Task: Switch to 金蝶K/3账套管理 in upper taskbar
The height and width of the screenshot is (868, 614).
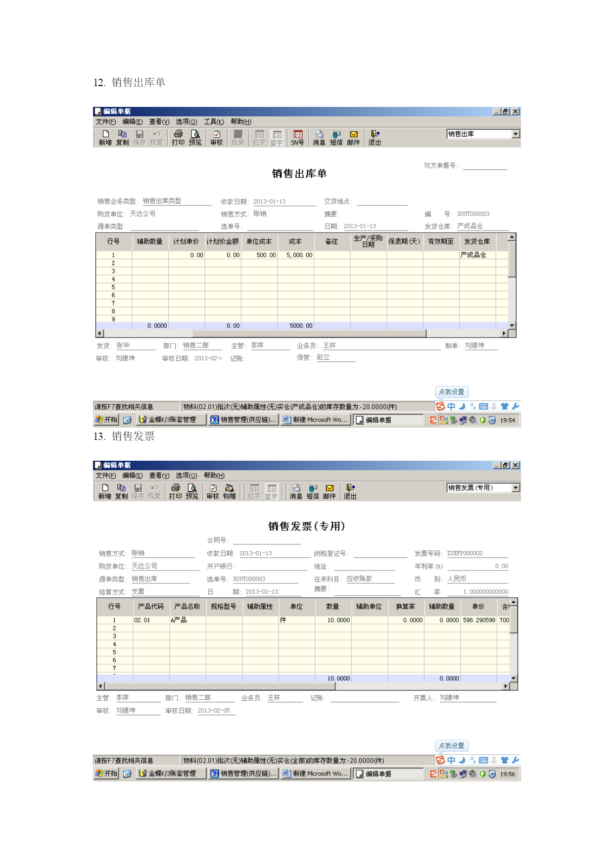Action: pyautogui.click(x=171, y=420)
